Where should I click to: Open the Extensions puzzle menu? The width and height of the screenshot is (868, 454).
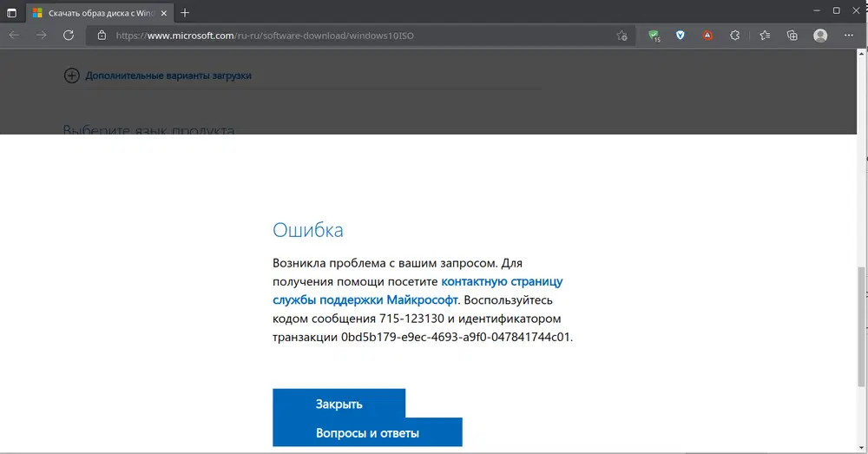[734, 36]
